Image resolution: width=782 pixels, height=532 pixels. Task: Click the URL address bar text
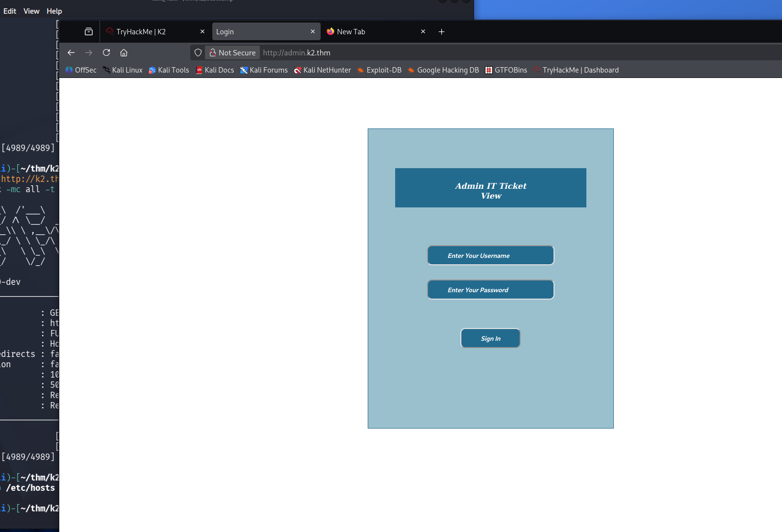tap(297, 52)
